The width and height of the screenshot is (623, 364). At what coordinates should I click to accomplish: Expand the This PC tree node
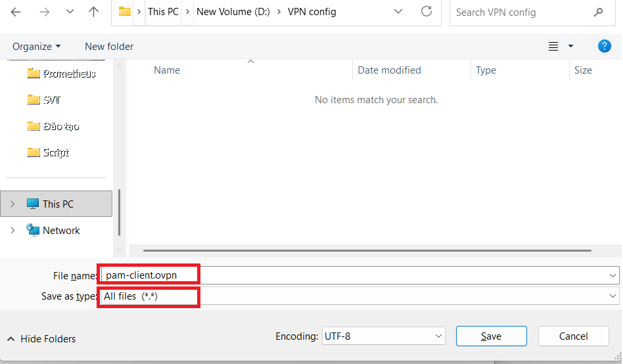pyautogui.click(x=12, y=204)
